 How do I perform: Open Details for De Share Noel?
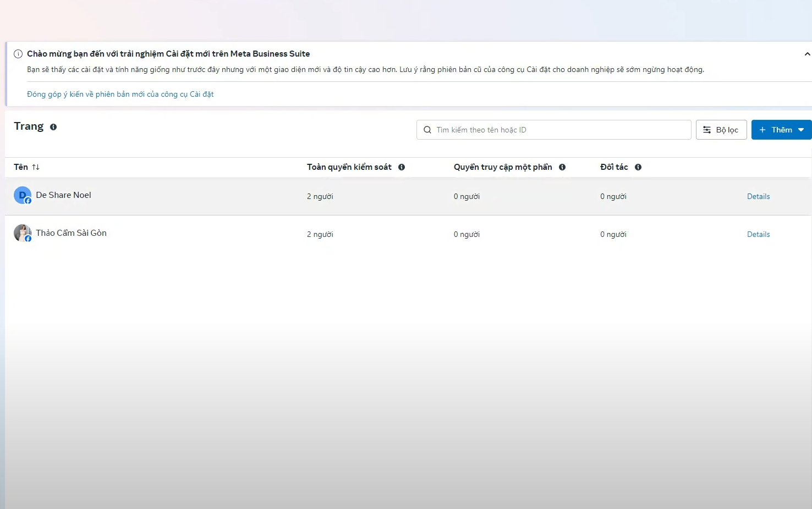coord(758,197)
